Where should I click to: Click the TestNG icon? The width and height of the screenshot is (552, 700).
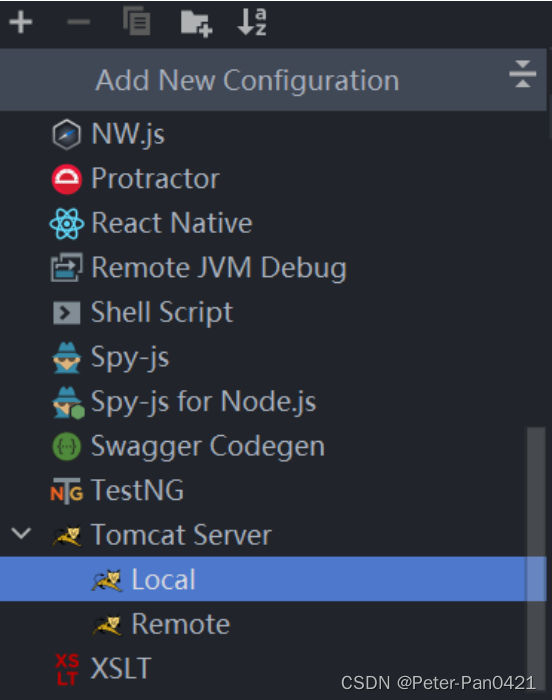pos(67,491)
